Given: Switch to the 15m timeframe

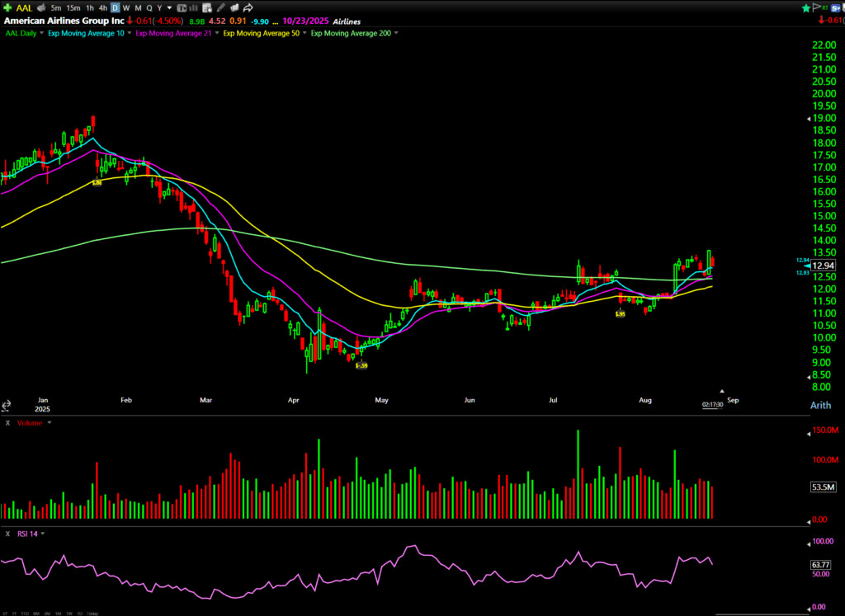Looking at the screenshot, I should [x=73, y=8].
